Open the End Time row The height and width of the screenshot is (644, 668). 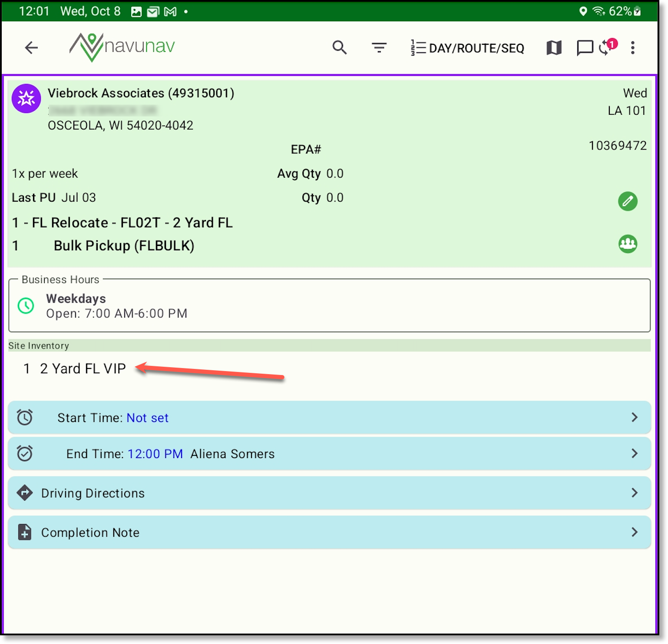click(x=329, y=454)
